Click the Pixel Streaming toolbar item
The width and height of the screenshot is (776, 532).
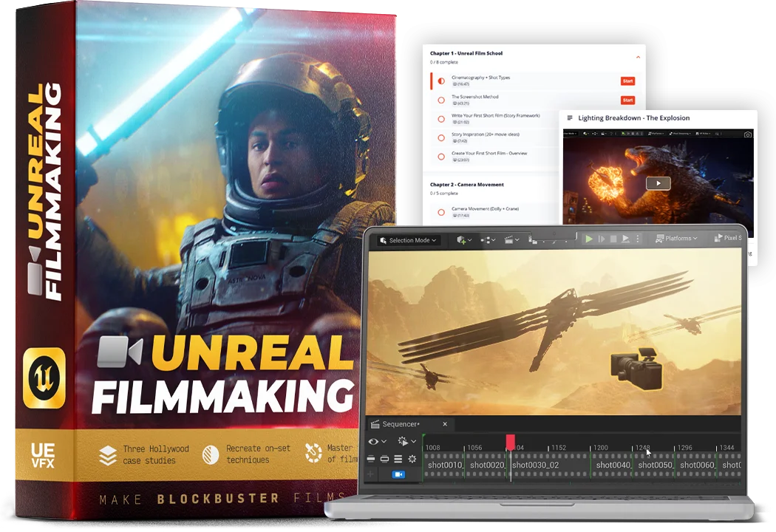pos(728,238)
